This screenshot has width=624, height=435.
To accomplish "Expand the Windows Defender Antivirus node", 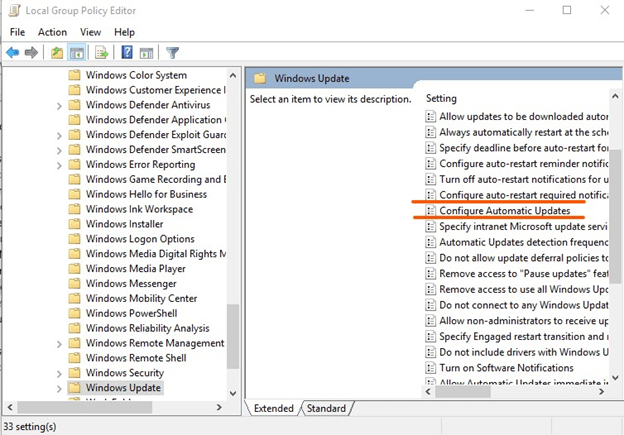I will pyautogui.click(x=59, y=106).
